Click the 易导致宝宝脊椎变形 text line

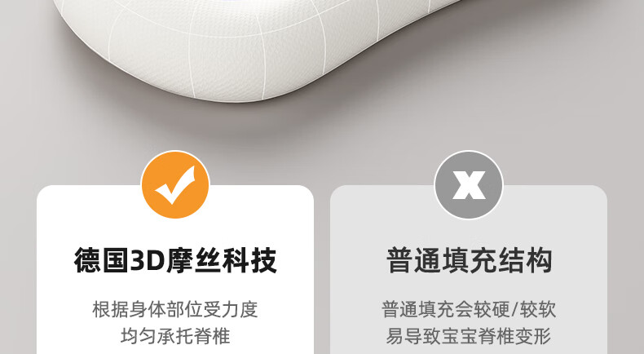(x=469, y=336)
